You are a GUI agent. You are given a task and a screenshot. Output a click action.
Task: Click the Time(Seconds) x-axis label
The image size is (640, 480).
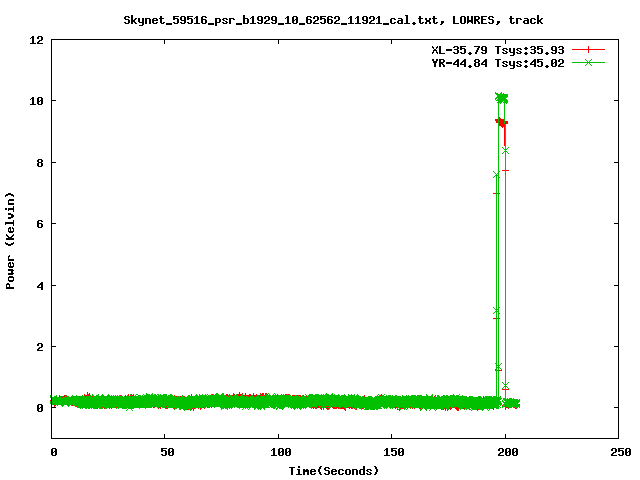point(333,471)
